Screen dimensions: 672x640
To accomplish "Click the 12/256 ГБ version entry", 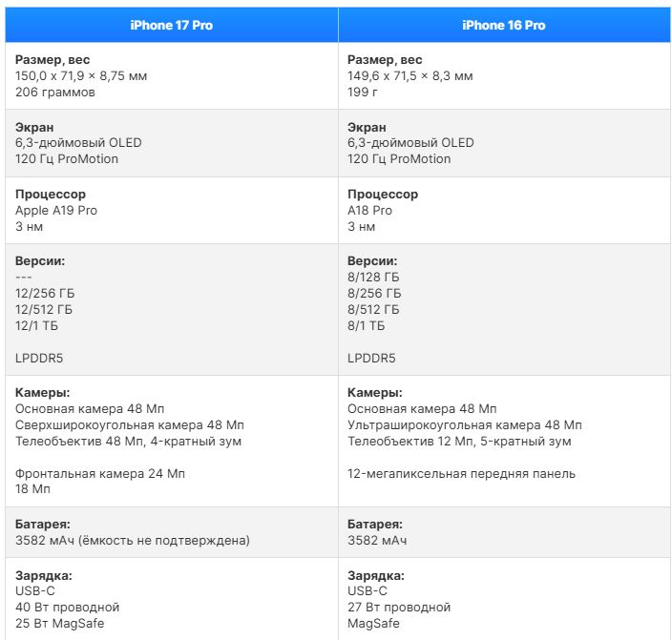I will pos(44,293).
